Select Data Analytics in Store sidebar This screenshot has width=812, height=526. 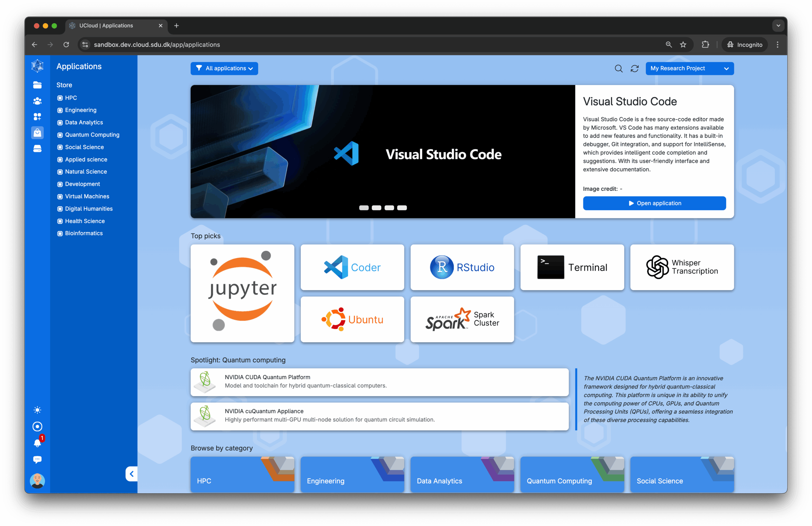[x=80, y=122]
